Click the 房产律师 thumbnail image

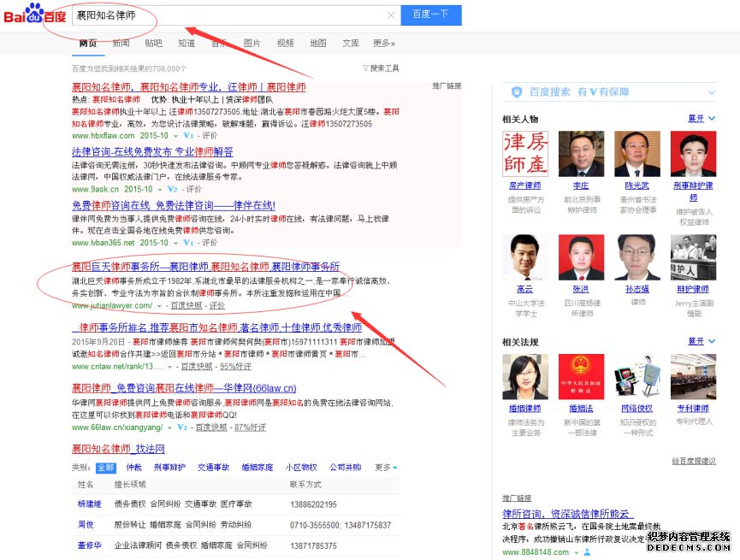[525, 154]
